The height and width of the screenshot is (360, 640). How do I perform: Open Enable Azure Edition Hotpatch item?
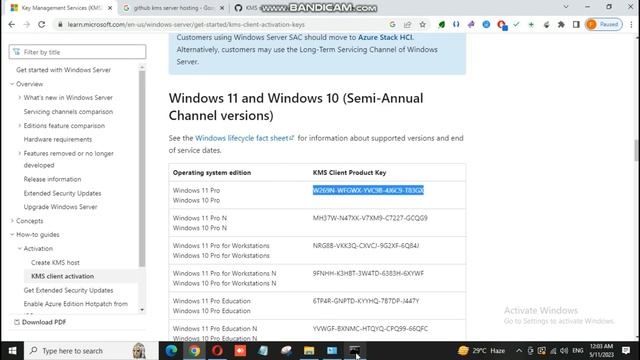pos(76,304)
